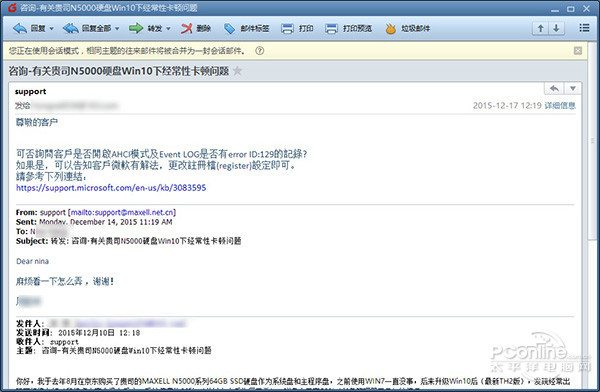This screenshot has width=600, height=392.
Task: Click sender name 'support' in header
Action: 31,91
